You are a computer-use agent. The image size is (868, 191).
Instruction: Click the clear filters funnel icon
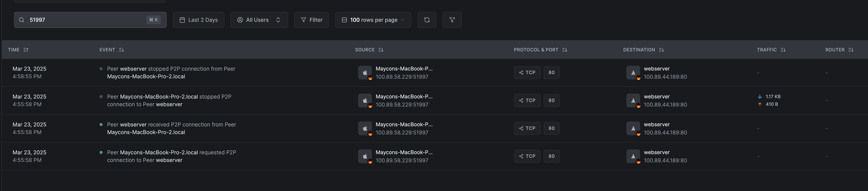point(452,20)
